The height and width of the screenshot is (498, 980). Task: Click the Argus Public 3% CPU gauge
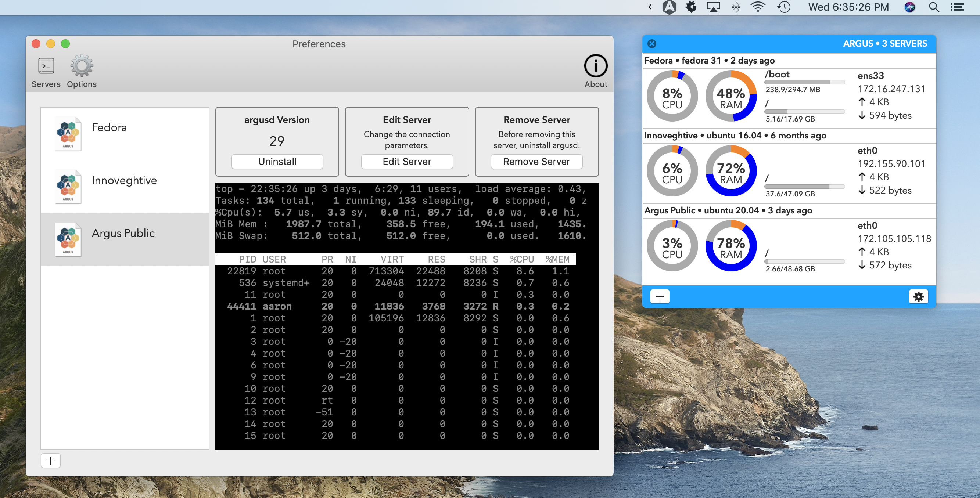(672, 246)
